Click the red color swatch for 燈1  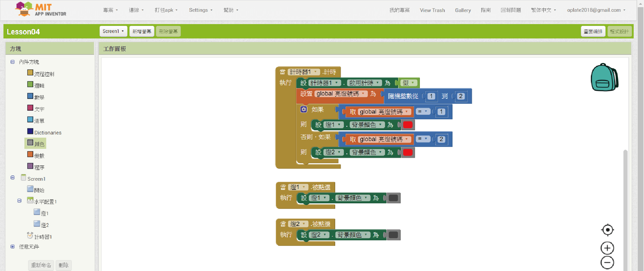pyautogui.click(x=408, y=125)
